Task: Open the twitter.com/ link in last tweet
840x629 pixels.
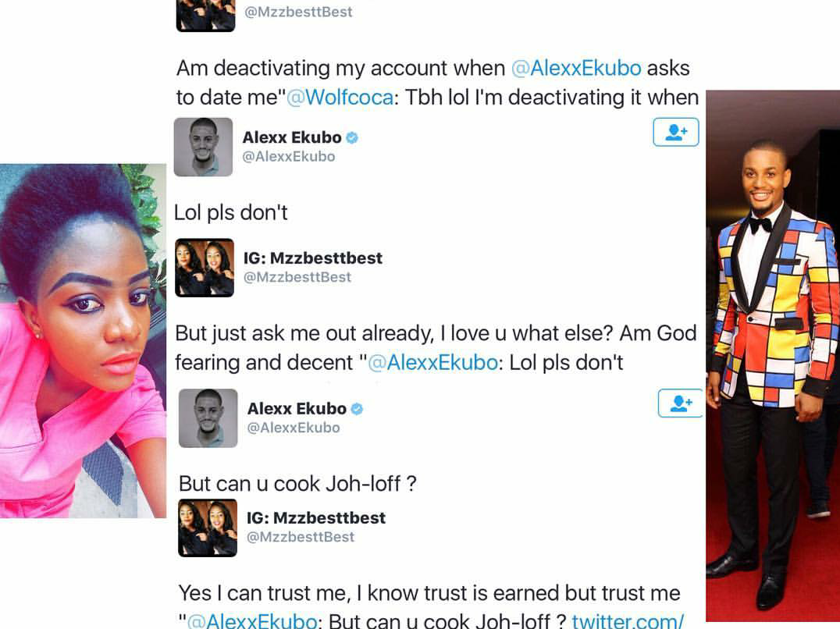Action: tap(628, 620)
